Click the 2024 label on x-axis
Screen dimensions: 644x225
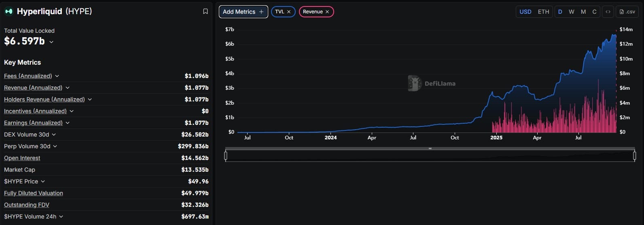tap(330, 138)
